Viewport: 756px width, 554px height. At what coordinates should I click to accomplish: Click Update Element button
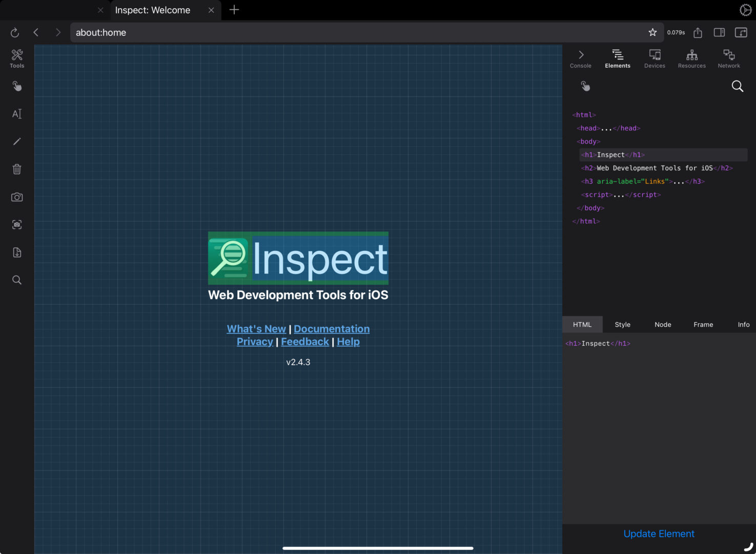[659, 534]
